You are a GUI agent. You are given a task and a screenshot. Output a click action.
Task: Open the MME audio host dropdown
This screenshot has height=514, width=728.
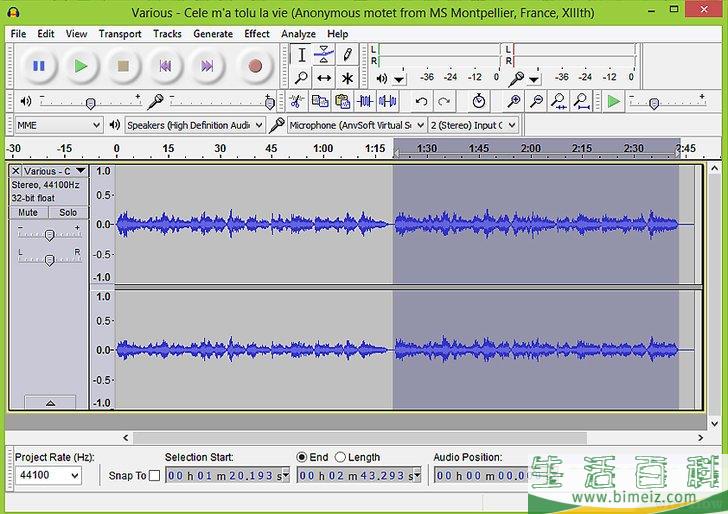[x=58, y=125]
